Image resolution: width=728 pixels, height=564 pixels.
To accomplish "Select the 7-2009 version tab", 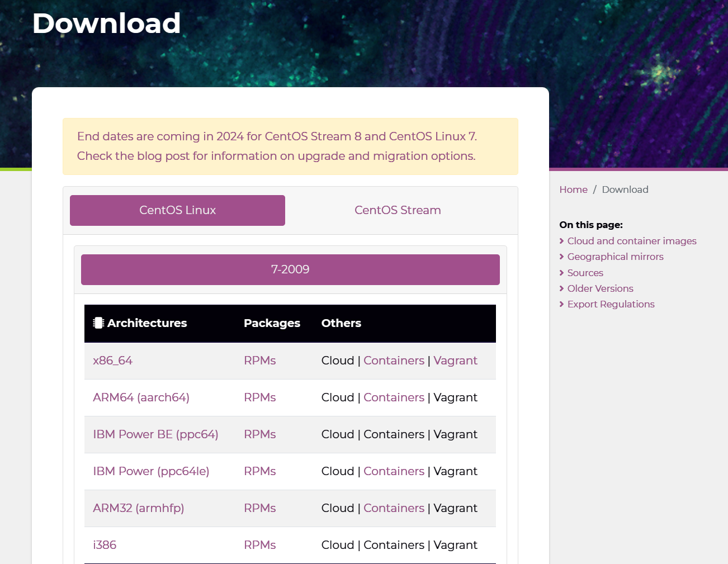I will (290, 269).
